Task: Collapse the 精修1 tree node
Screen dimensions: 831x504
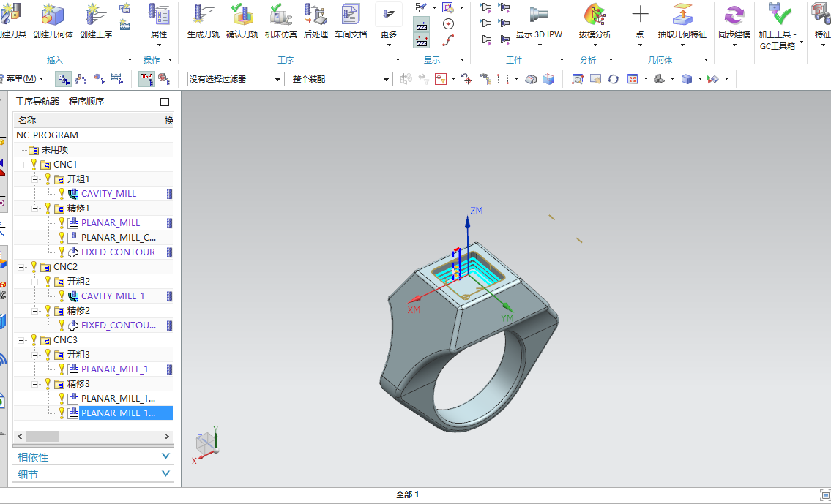Action: tap(34, 208)
